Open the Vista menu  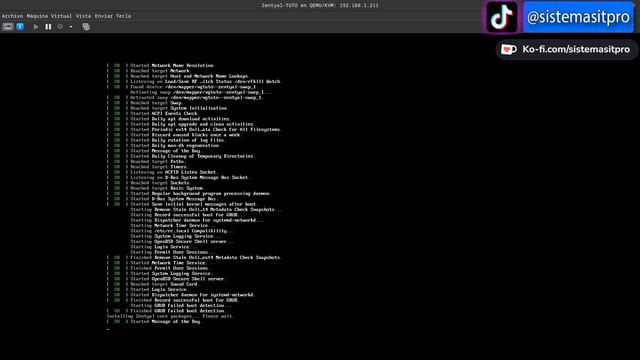pos(83,16)
